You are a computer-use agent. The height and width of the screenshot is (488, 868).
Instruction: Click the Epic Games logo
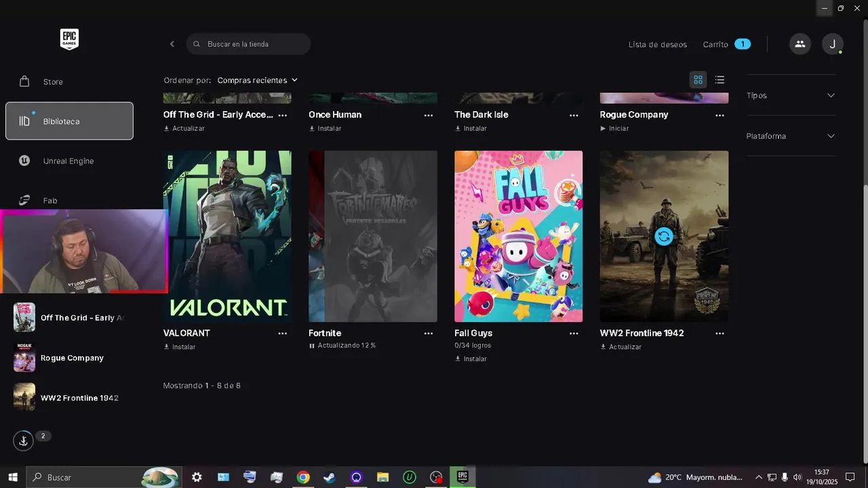[x=69, y=39]
